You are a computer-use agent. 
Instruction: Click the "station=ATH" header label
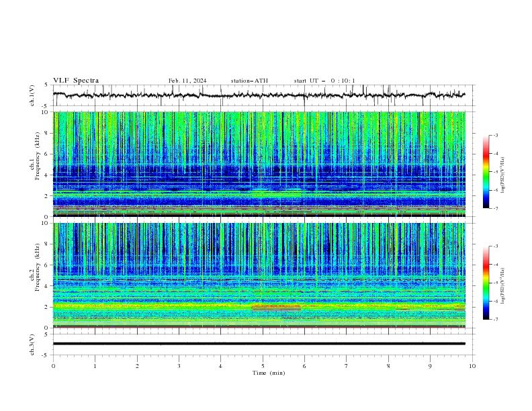249,81
